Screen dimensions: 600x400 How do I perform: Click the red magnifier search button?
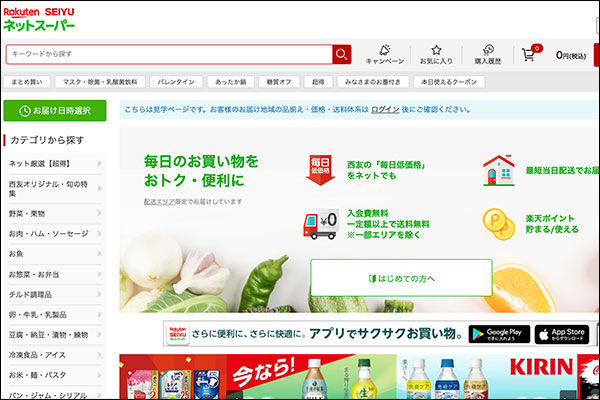342,54
